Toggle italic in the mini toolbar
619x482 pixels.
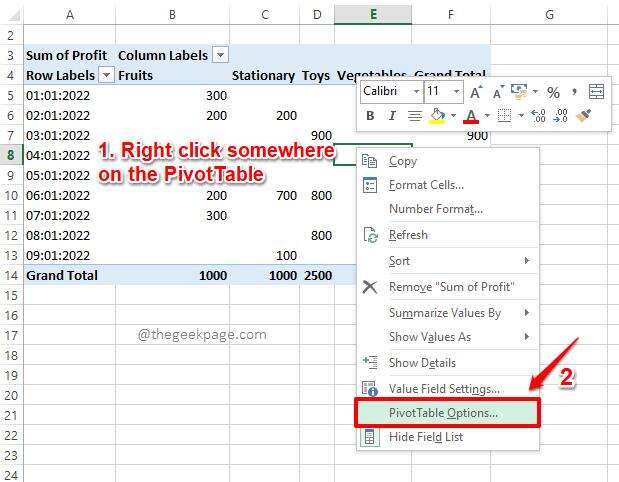click(391, 116)
